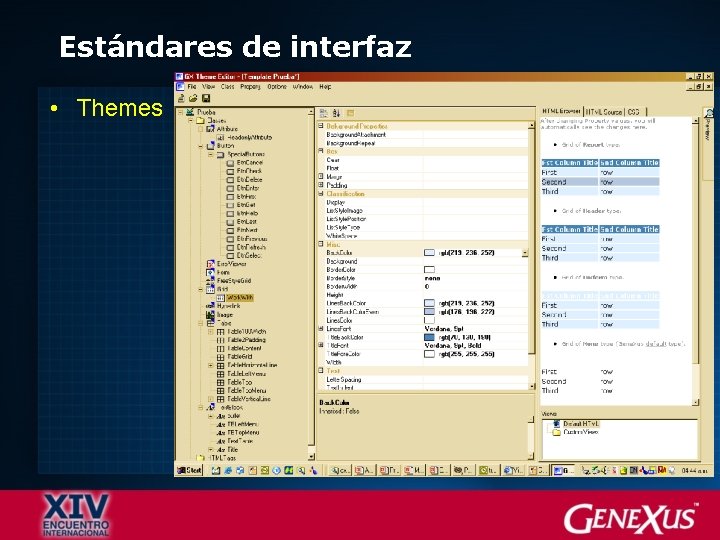The height and width of the screenshot is (540, 720).
Task: Collapse the Background Properties section
Action: tap(321, 125)
